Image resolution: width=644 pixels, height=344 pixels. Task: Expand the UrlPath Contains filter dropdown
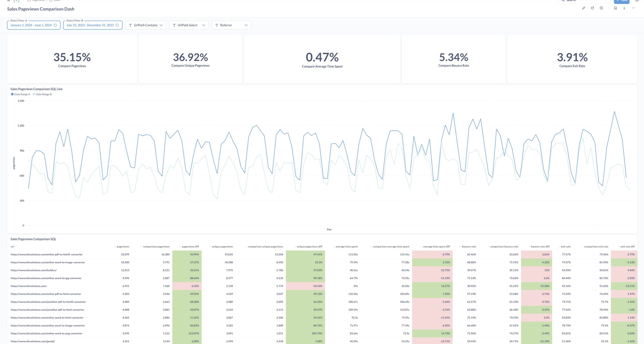click(x=146, y=25)
